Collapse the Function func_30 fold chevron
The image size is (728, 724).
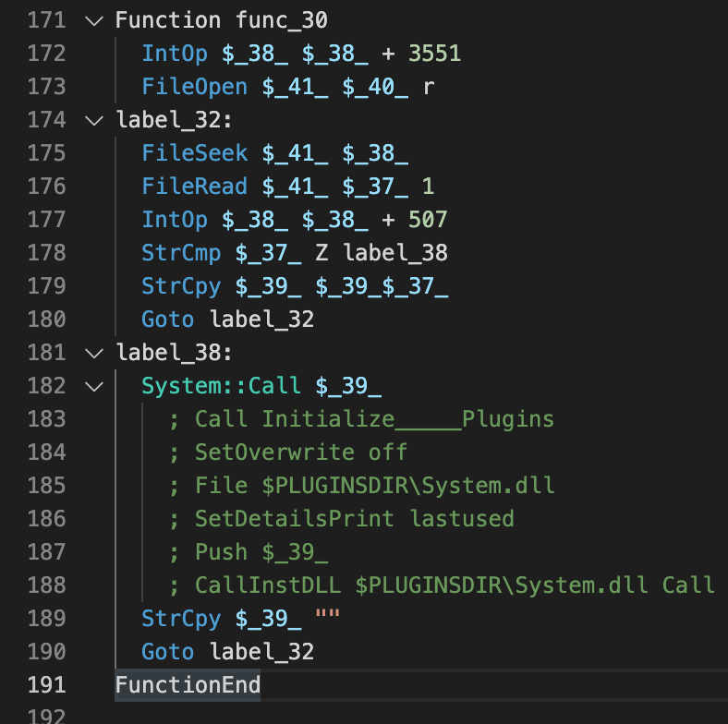[x=93, y=20]
